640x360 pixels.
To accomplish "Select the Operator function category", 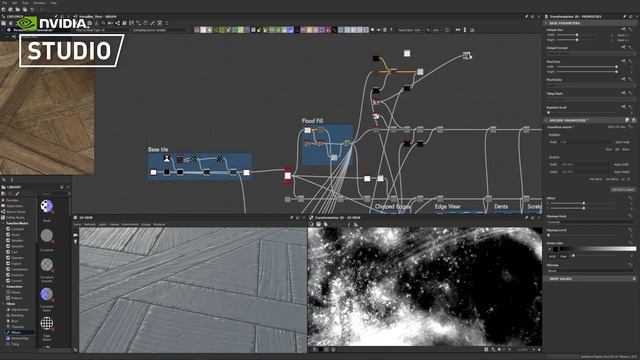I will pyautogui.click(x=17, y=258).
